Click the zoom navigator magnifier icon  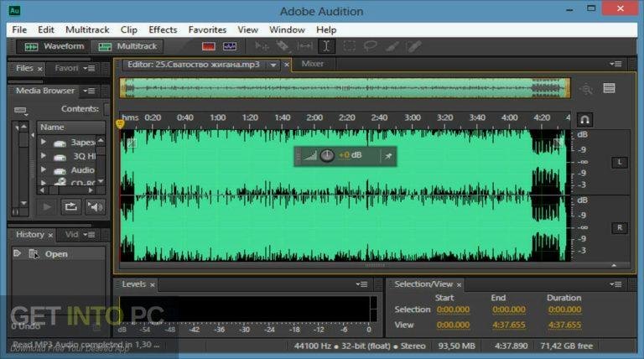tap(586, 89)
